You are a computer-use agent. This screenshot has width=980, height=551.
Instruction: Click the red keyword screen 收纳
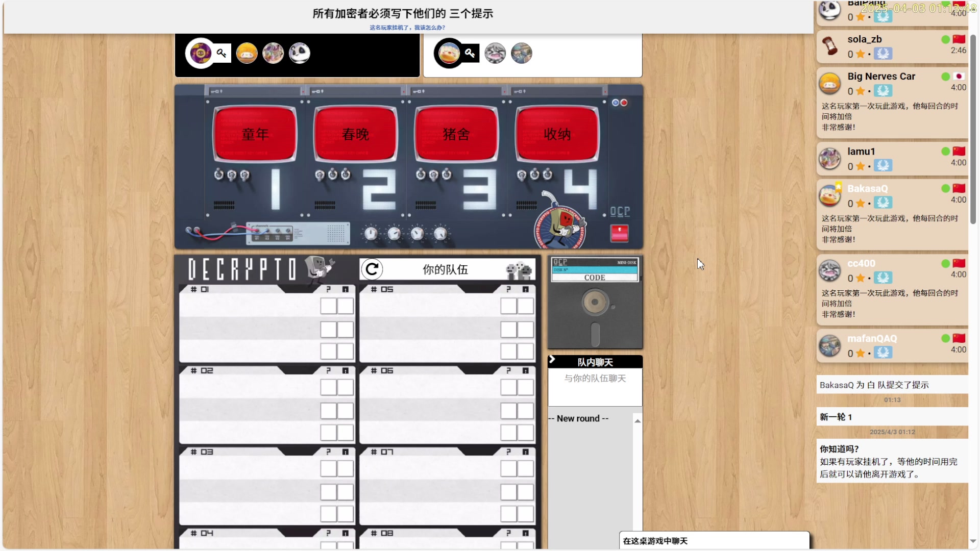[556, 134]
